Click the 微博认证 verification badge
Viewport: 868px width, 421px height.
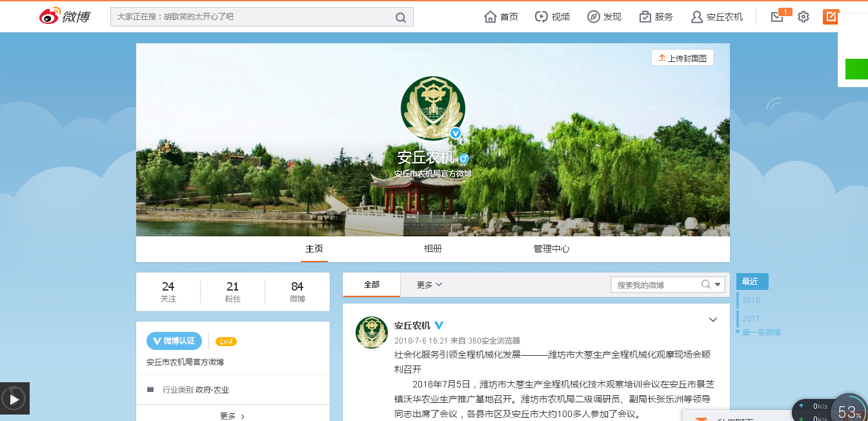[174, 341]
